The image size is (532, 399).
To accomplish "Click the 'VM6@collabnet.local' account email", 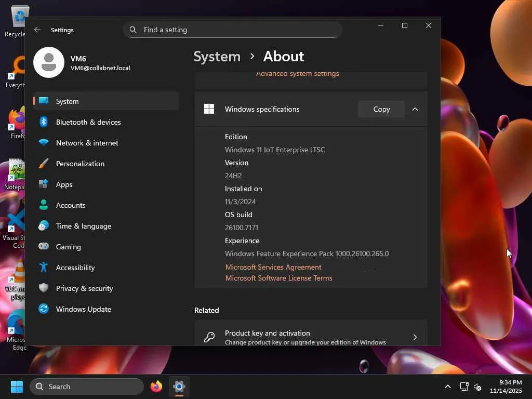I will click(x=100, y=68).
